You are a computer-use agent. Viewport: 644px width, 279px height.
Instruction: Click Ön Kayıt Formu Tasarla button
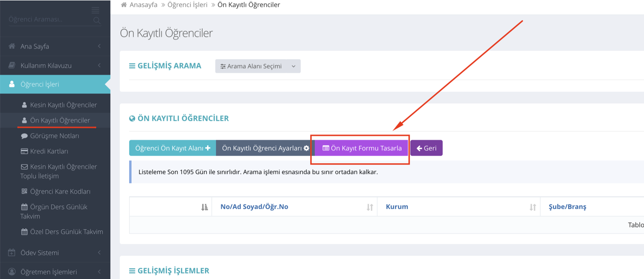[361, 148]
